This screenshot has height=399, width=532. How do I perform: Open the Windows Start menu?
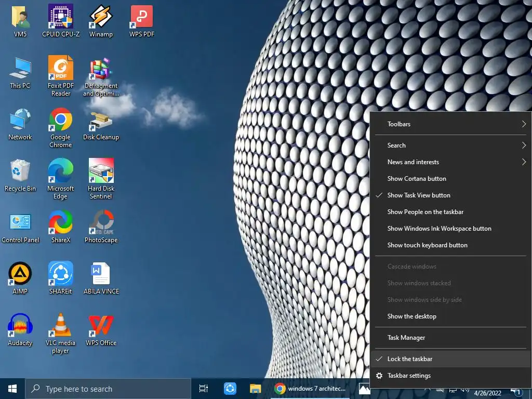[x=12, y=389]
